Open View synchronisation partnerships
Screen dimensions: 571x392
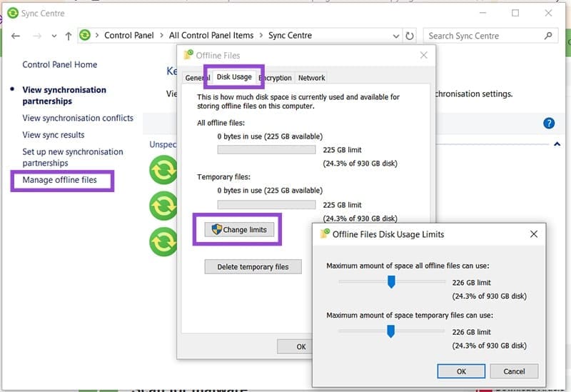[x=64, y=95]
